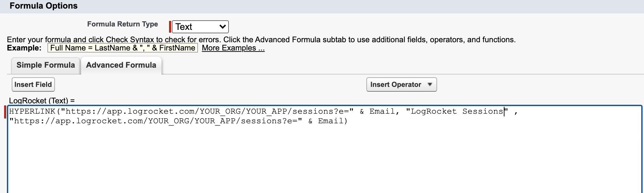The height and width of the screenshot is (193, 644).
Task: Click the 'Formula Return Type' label
Action: pyautogui.click(x=122, y=24)
